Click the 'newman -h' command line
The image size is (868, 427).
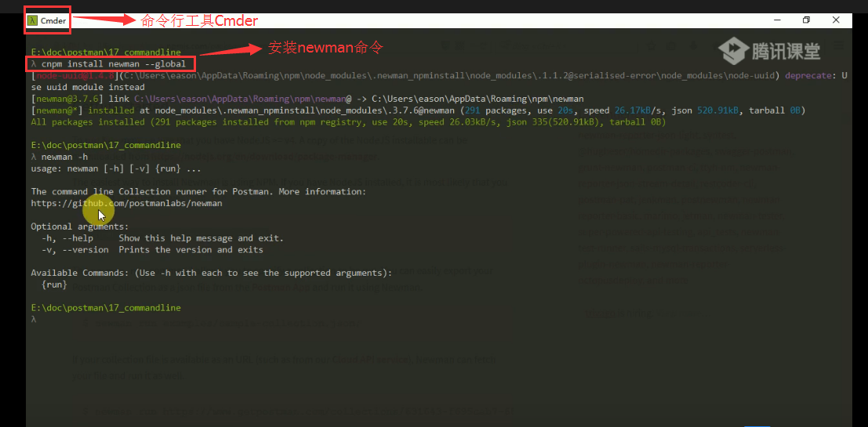[60, 157]
